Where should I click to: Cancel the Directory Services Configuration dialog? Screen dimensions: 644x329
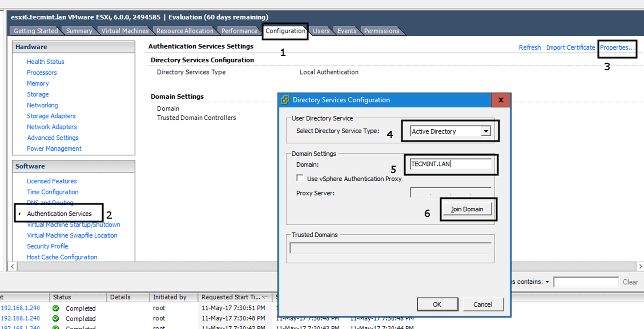[x=483, y=305]
